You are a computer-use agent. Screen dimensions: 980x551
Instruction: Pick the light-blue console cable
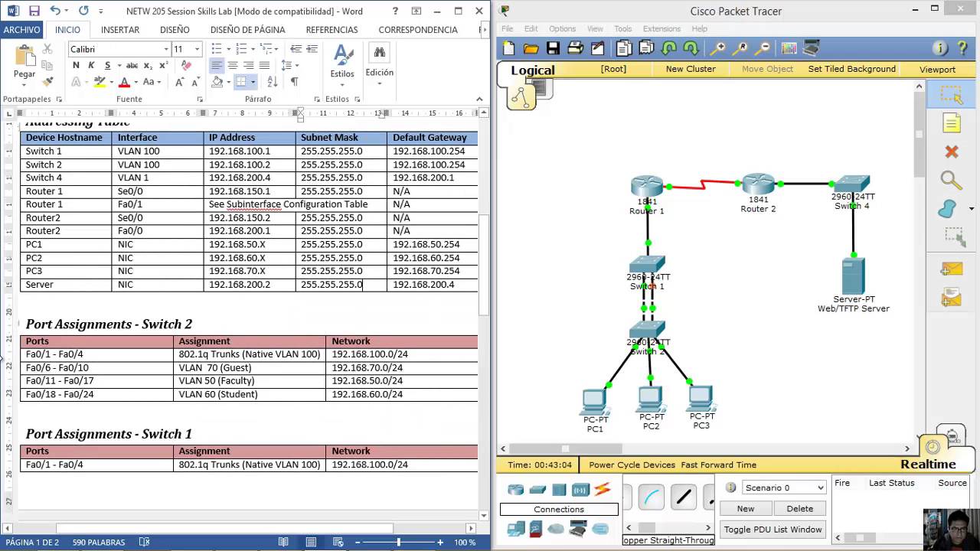(651, 498)
